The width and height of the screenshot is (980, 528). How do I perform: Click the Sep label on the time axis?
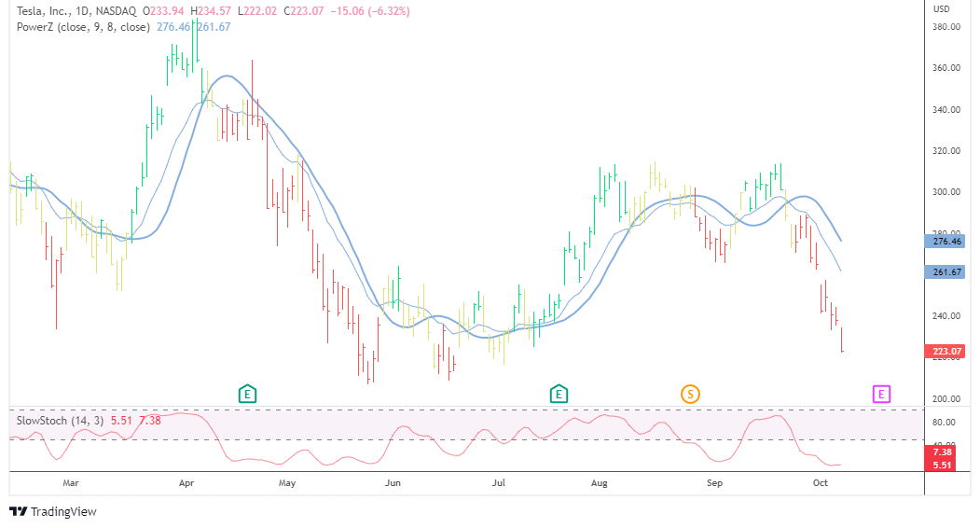pos(714,483)
